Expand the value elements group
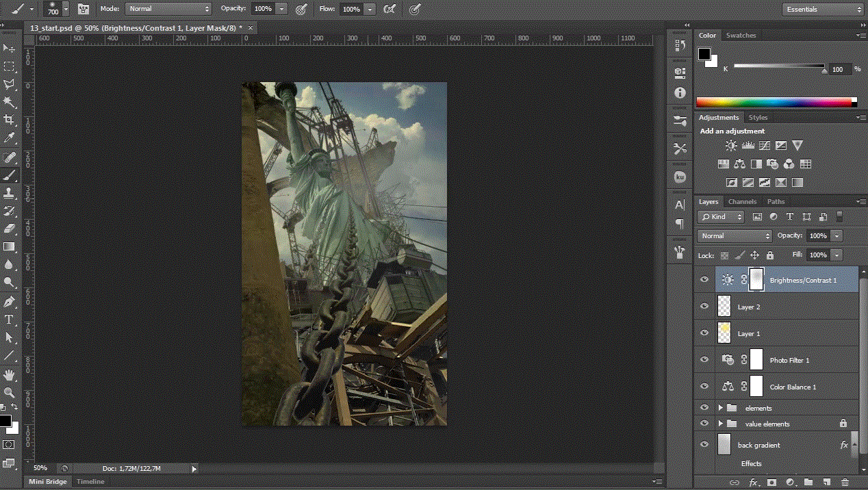Viewport: 868px width, 490px height. [x=721, y=424]
